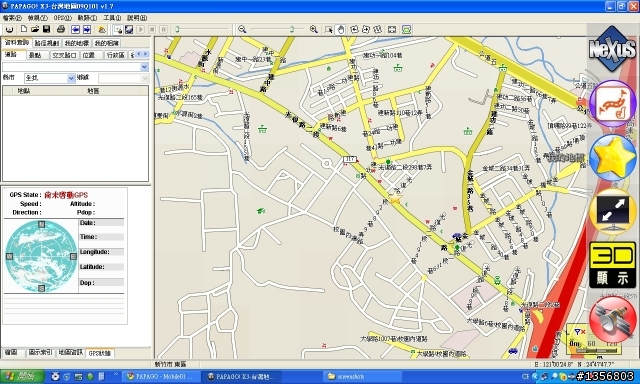Click the route pointer tool icon
The width and height of the screenshot is (640, 384).
pyautogui.click(x=118, y=29)
